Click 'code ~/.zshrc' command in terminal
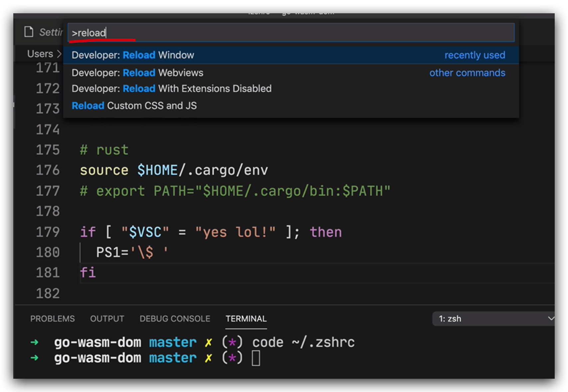 (x=303, y=343)
